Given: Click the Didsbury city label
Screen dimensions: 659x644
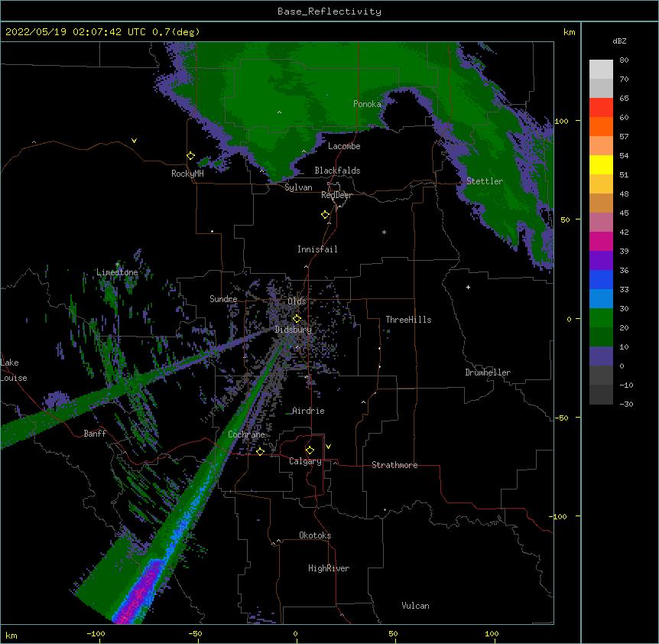Looking at the screenshot, I should 294,330.
